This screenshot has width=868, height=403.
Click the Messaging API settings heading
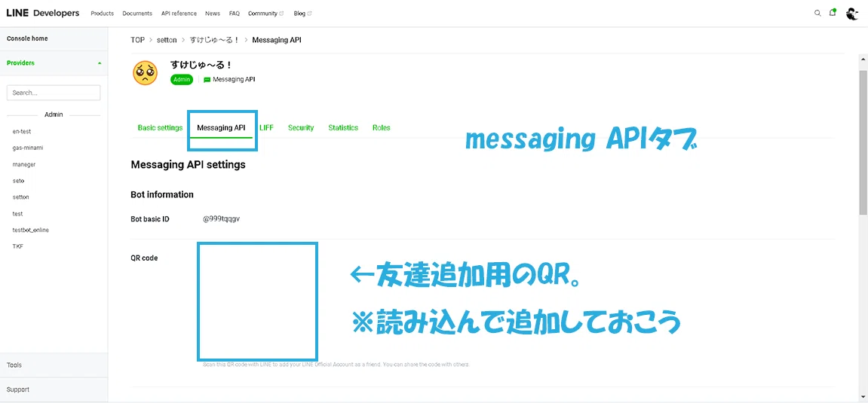click(x=188, y=165)
